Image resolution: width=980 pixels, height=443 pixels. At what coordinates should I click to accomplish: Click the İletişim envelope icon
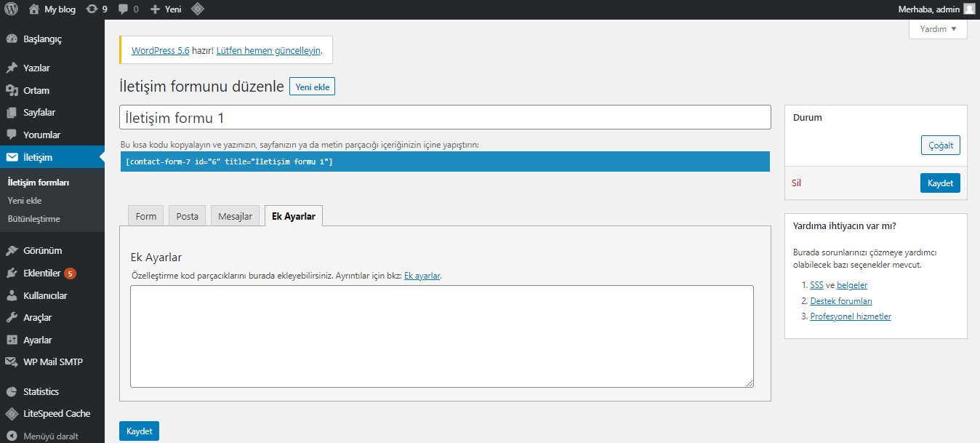click(12, 157)
